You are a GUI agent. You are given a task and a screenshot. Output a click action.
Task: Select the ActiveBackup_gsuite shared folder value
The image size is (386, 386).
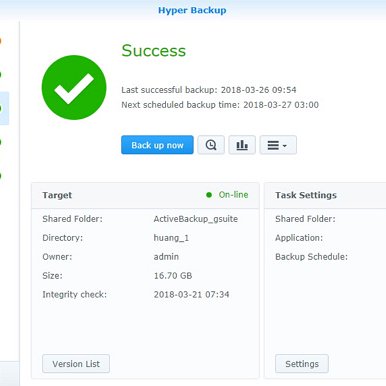(x=196, y=219)
